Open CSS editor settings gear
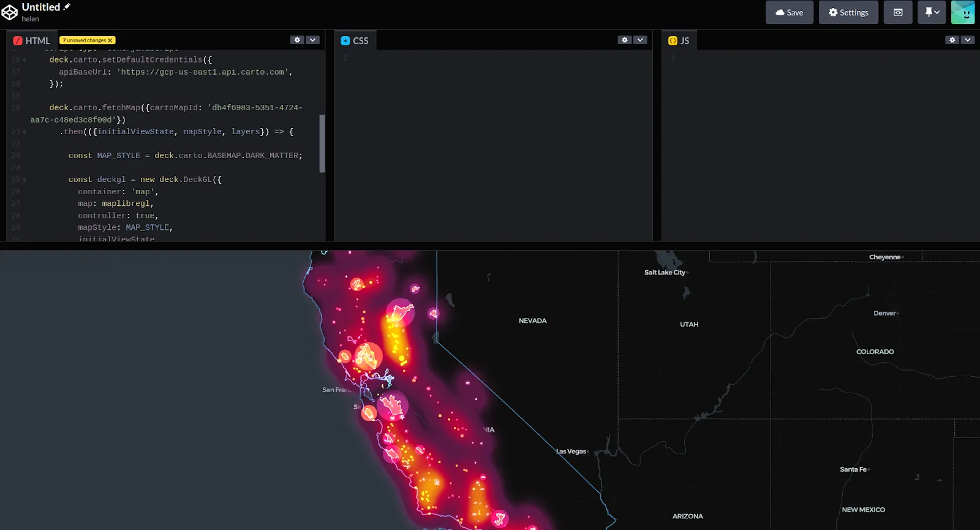 coord(624,40)
